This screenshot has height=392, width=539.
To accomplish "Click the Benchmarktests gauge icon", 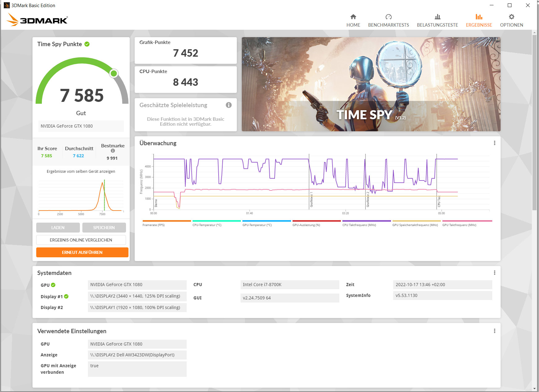I will (389, 17).
